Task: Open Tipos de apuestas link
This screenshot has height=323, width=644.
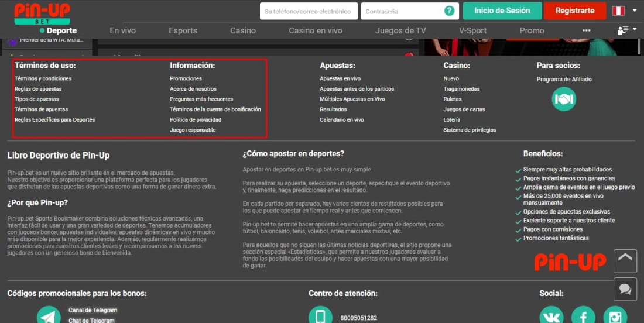Action: [36, 99]
